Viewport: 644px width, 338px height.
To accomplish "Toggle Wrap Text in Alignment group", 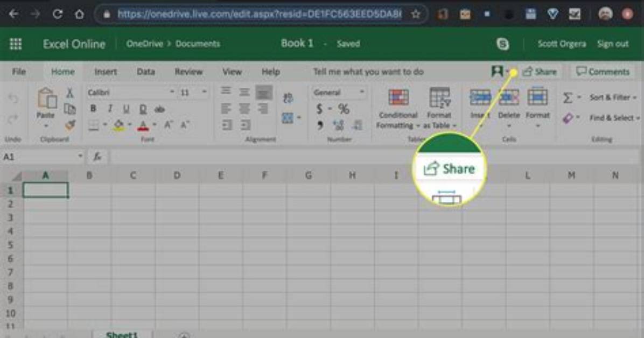I will point(288,98).
